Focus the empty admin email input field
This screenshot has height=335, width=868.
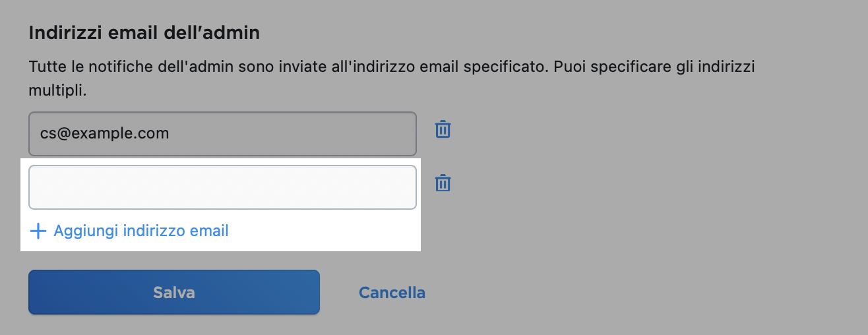[x=222, y=187]
